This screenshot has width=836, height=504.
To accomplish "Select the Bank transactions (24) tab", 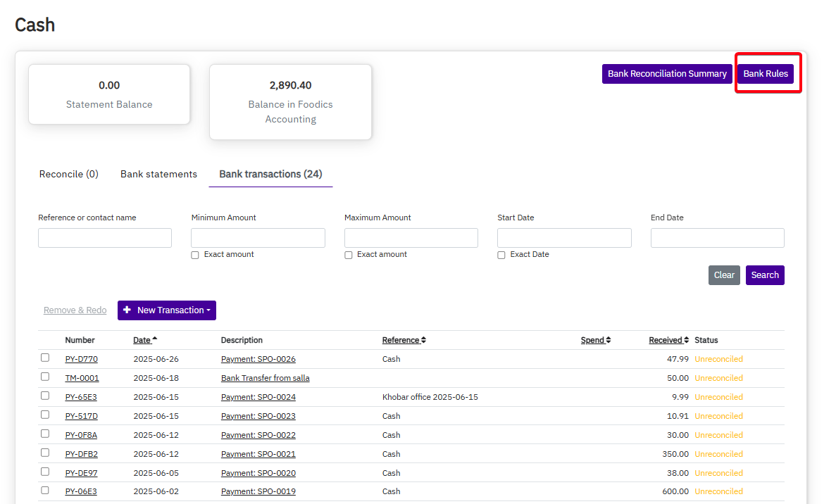I will click(x=270, y=174).
